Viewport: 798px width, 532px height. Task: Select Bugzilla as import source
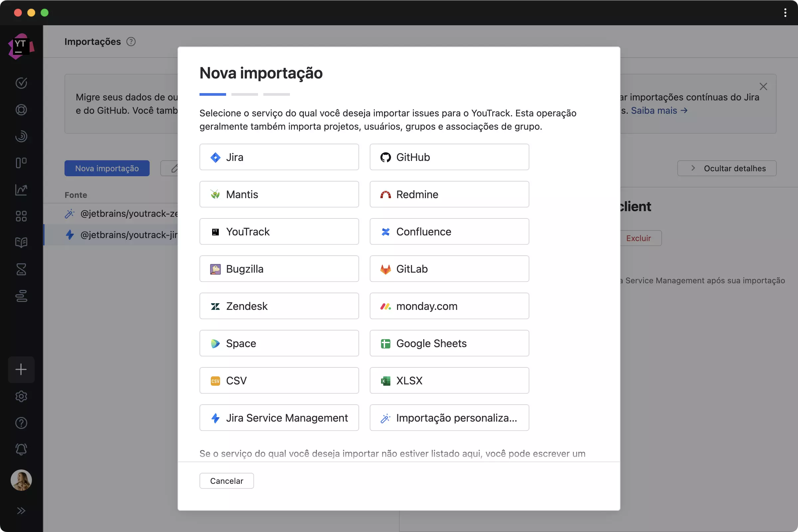pos(279,268)
